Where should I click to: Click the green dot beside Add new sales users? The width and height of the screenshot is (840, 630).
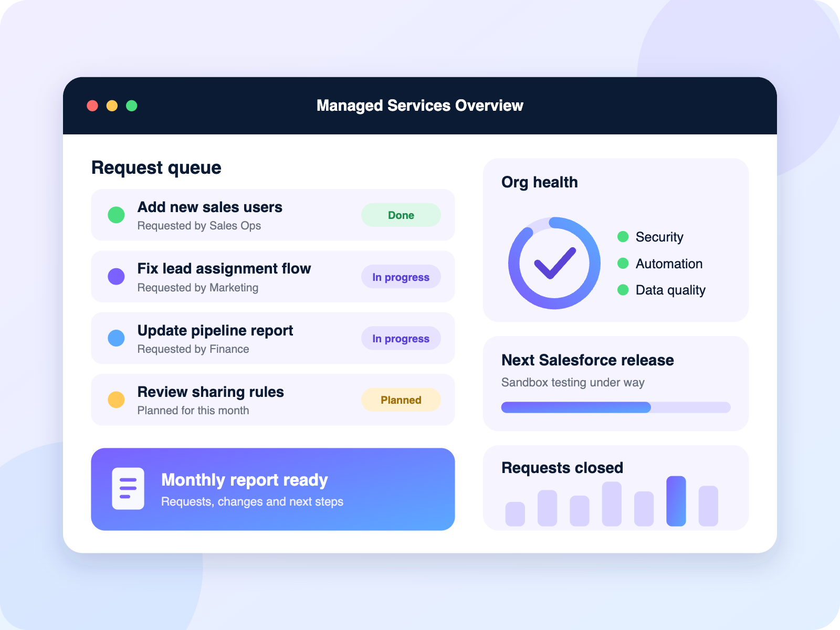coord(116,215)
